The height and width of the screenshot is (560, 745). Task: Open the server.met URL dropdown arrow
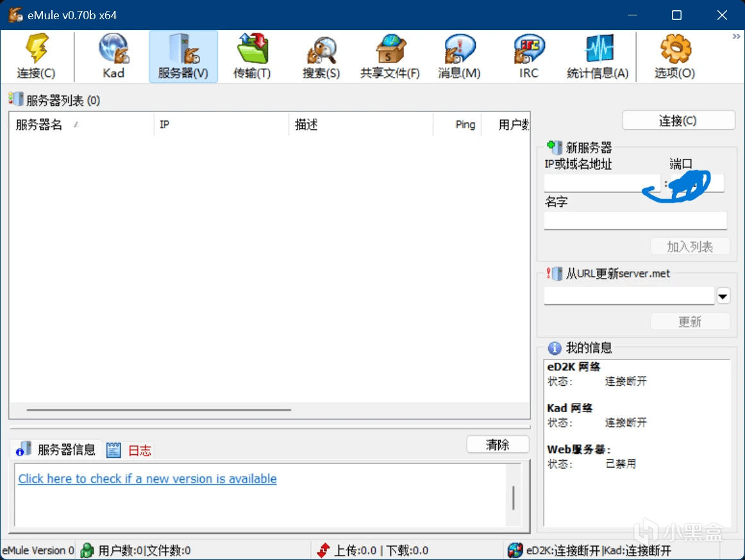point(723,297)
